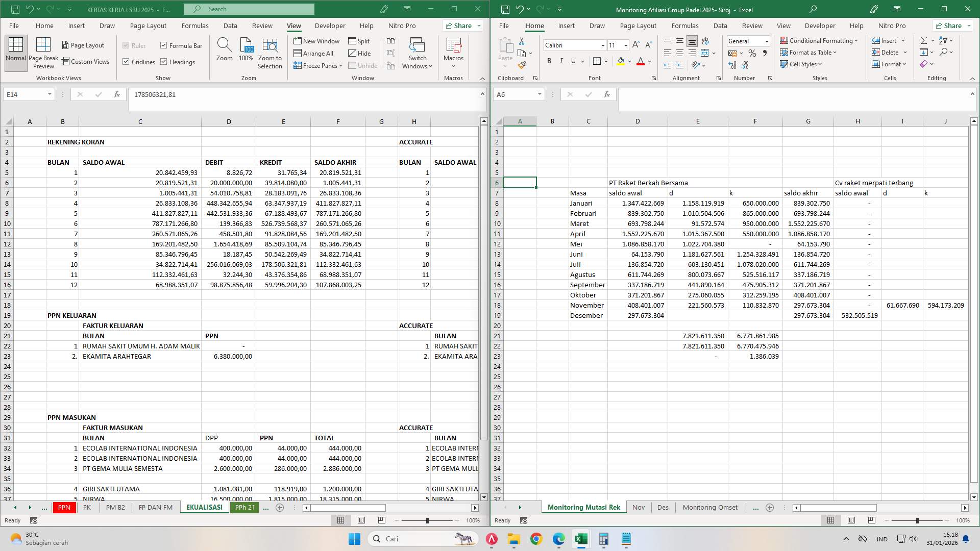The image size is (980, 551).
Task: Open the Nitro Pro ribbon tab
Action: click(402, 26)
